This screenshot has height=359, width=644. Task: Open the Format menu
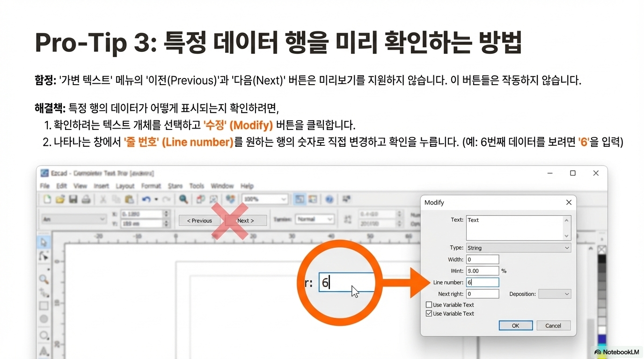click(151, 186)
